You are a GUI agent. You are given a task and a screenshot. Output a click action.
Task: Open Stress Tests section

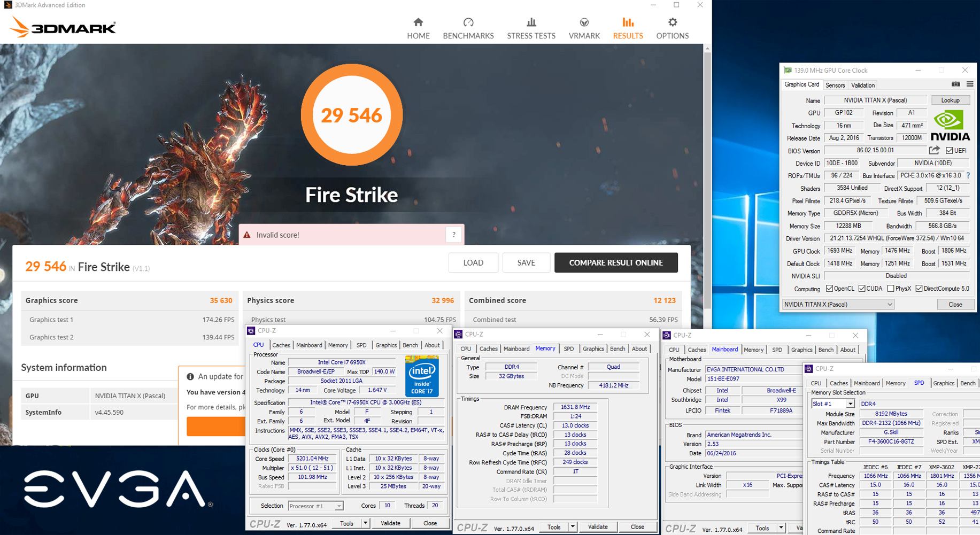(531, 28)
